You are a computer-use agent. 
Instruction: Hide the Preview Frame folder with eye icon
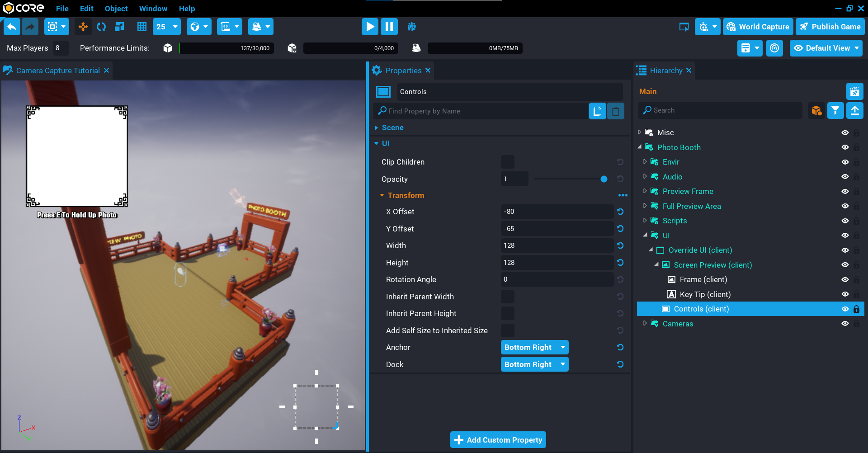tap(845, 191)
